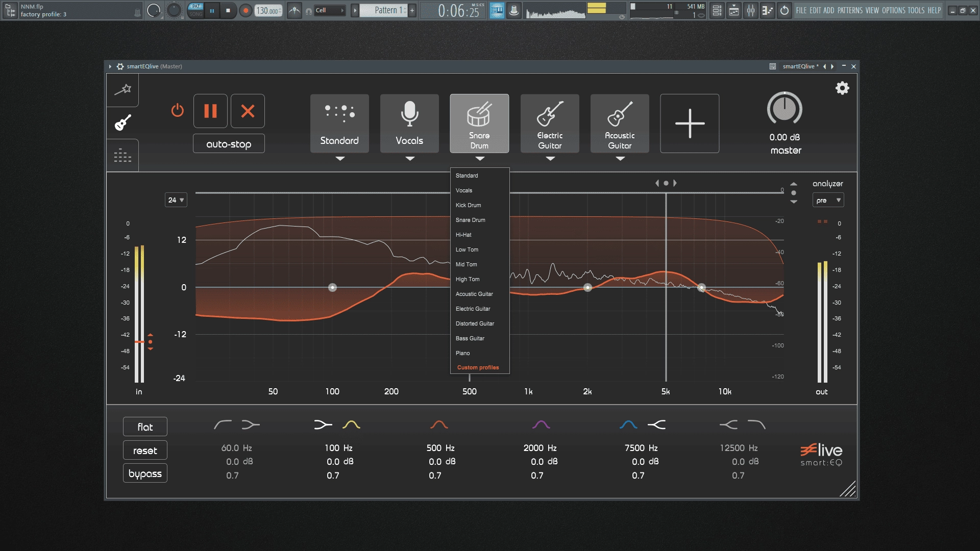Select the Acoustic Guitar profile tile

pos(620,123)
